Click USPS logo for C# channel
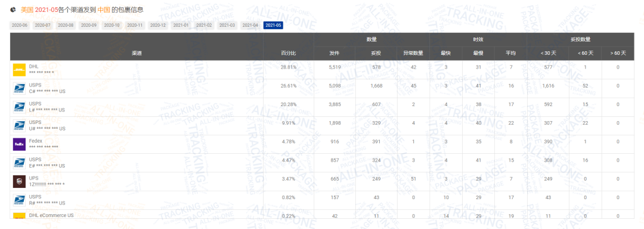The height and width of the screenshot is (229, 644). [x=19, y=88]
